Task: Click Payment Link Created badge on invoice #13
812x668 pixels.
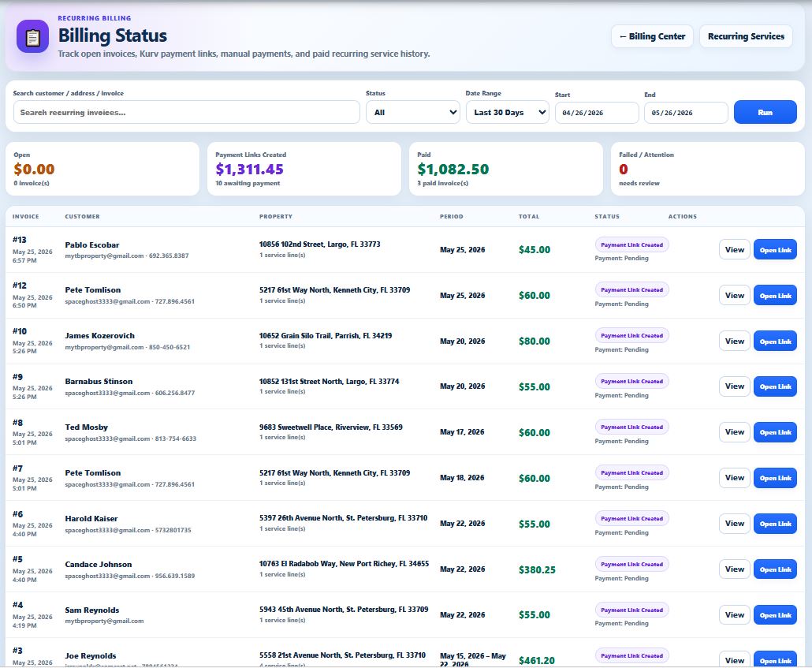Action: 631,244
